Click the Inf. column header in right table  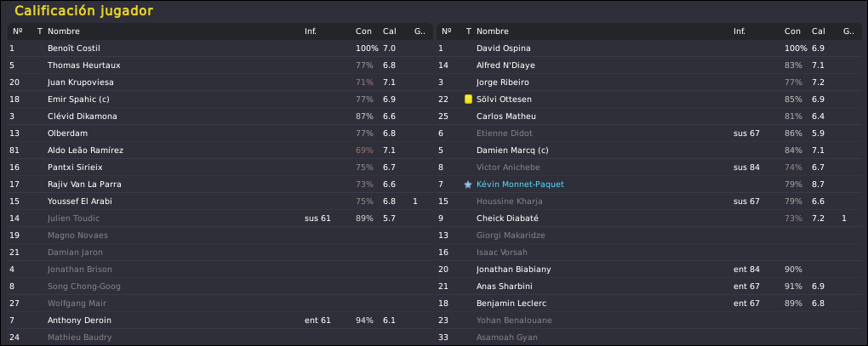pyautogui.click(x=739, y=31)
